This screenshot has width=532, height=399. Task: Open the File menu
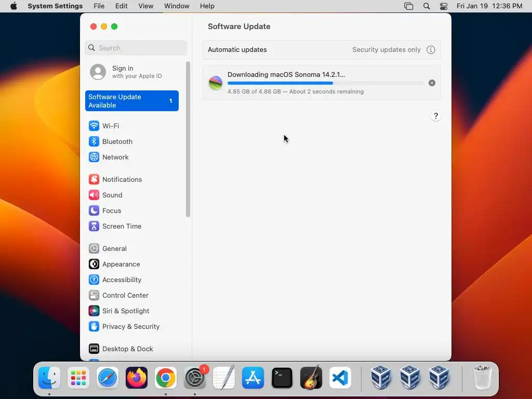click(99, 6)
